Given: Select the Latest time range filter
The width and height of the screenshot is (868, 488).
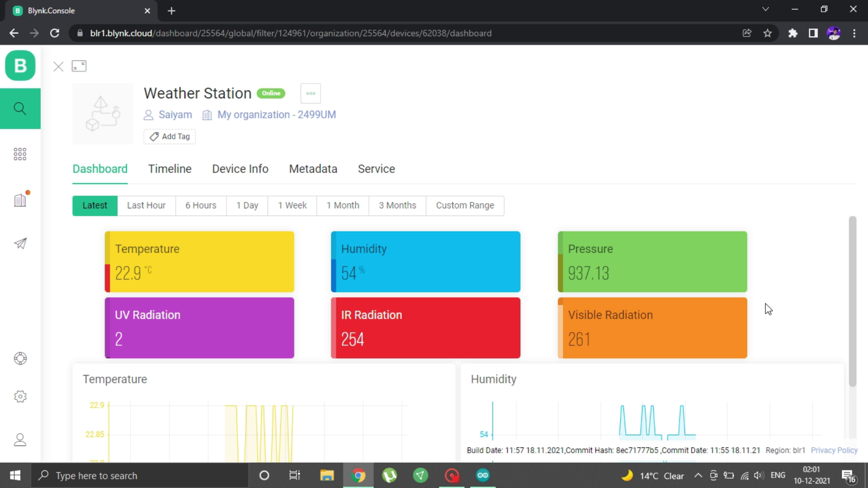Looking at the screenshot, I should click(94, 205).
